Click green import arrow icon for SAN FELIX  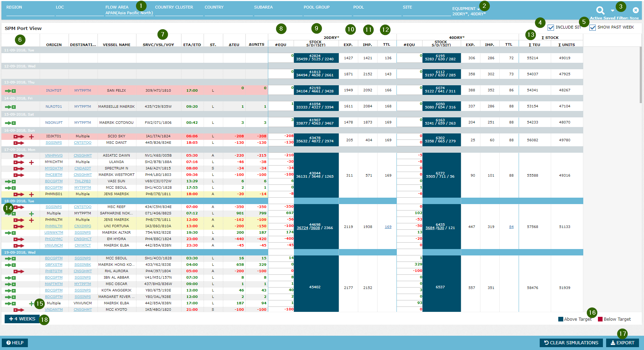click(10, 91)
